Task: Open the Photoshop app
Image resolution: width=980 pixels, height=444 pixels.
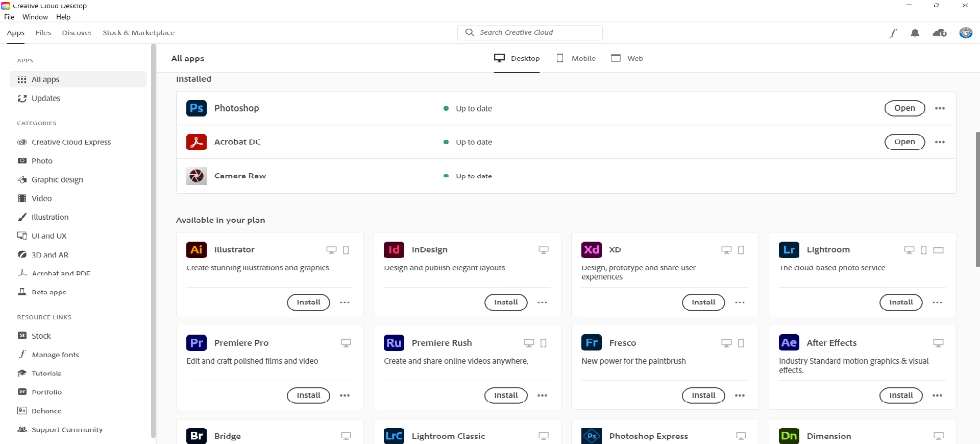Action: point(904,108)
